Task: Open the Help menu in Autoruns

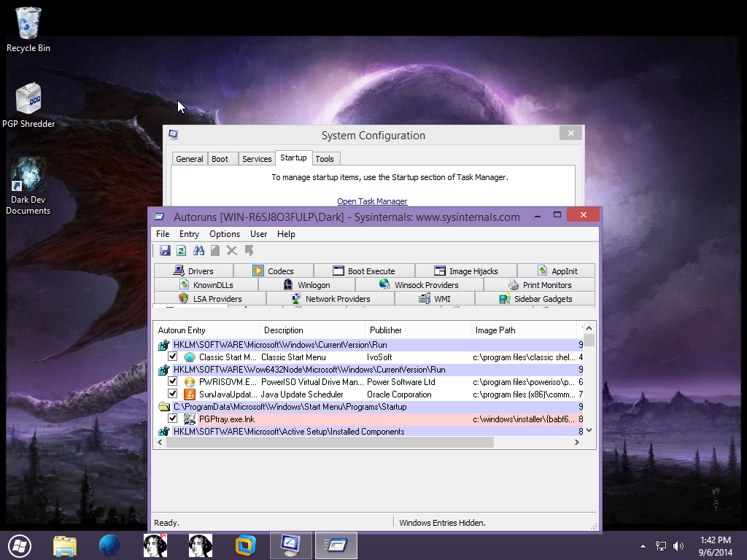Action: [286, 234]
